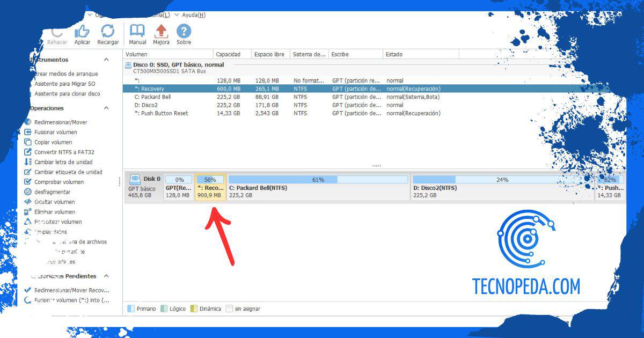Viewport: 644px width, 338px height.
Task: Click the desfragmentar icon
Action: (28, 192)
